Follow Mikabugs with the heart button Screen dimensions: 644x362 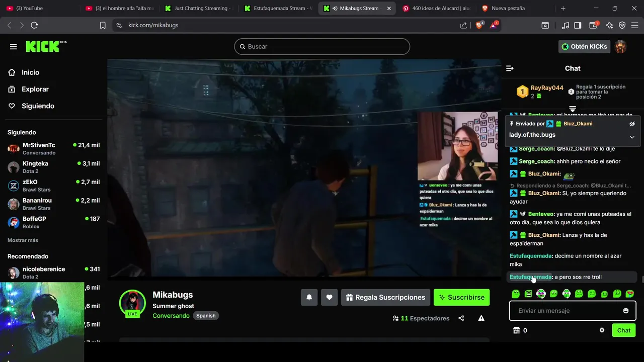coord(329,297)
